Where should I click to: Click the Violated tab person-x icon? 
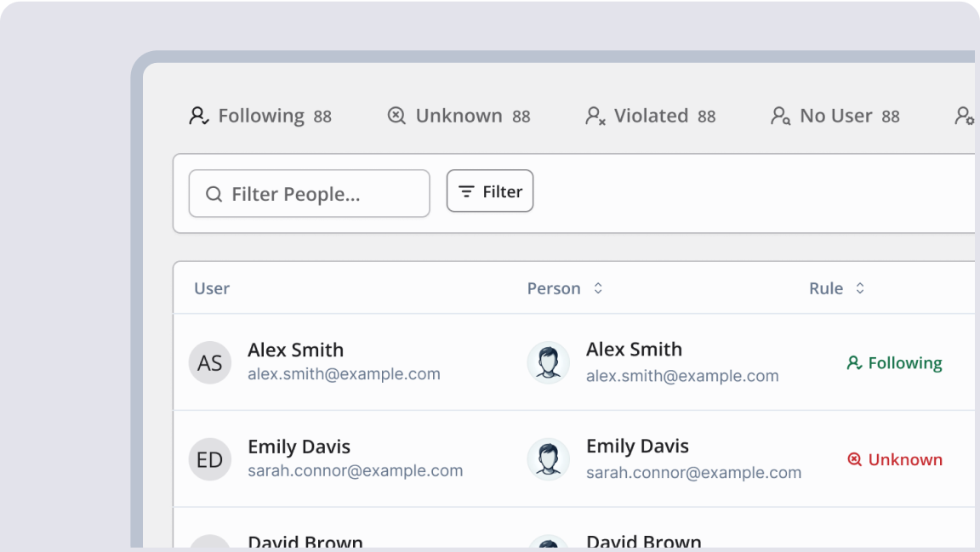(x=595, y=117)
